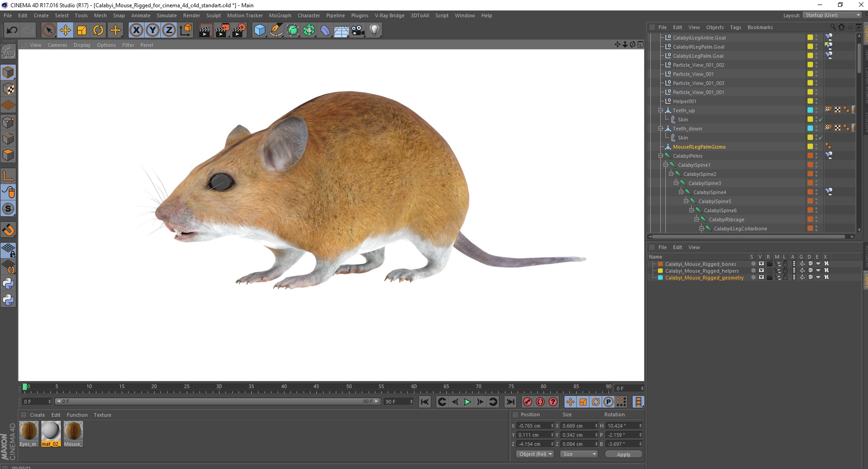
Task: Activate the Rotate tool
Action: click(x=98, y=30)
